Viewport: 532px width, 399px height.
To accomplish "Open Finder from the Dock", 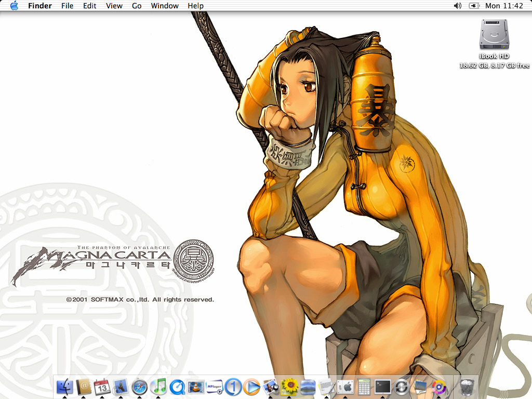I will 64,387.
